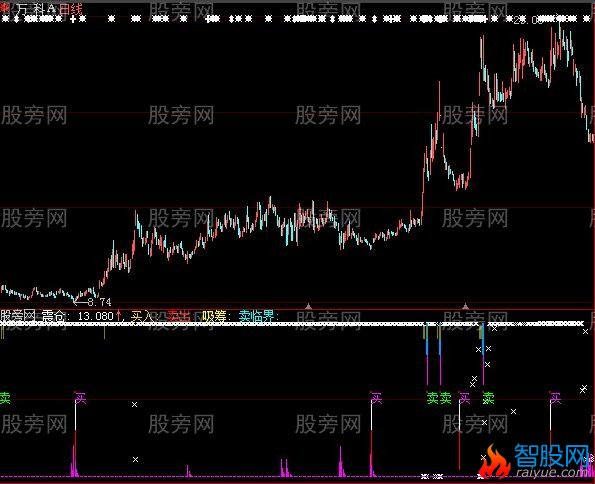Click the small triangle marker near date axis center
This screenshot has width=595, height=484.
309,306
